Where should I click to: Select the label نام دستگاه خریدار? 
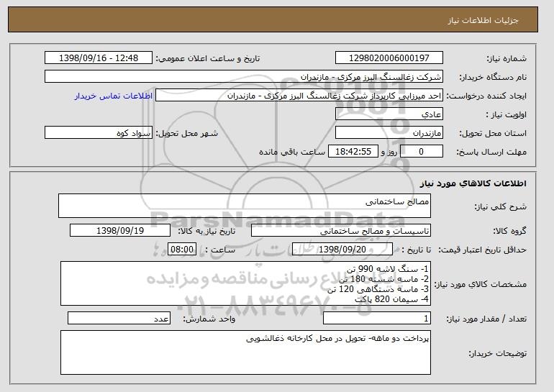tap(493, 77)
